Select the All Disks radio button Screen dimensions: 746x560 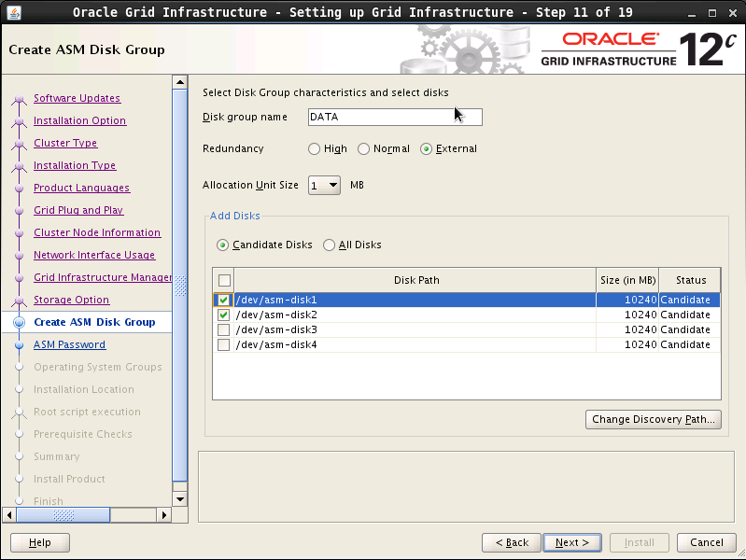(x=330, y=245)
